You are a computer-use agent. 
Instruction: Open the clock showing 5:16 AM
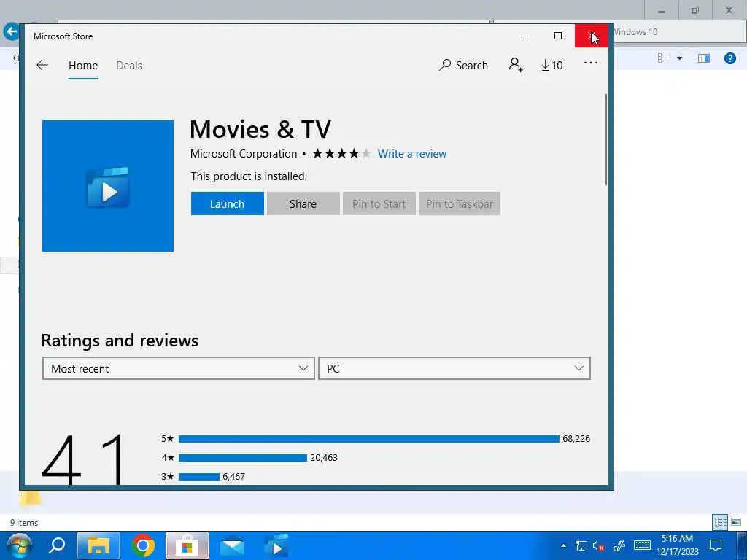(678, 545)
